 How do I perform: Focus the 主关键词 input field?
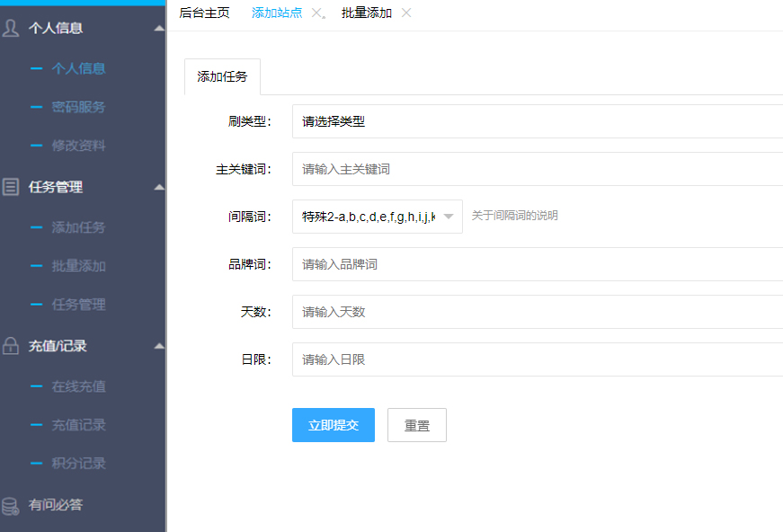pyautogui.click(x=537, y=169)
